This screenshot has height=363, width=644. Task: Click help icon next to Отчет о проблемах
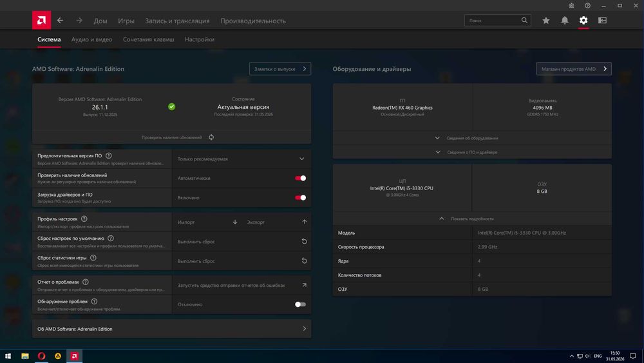(86, 282)
